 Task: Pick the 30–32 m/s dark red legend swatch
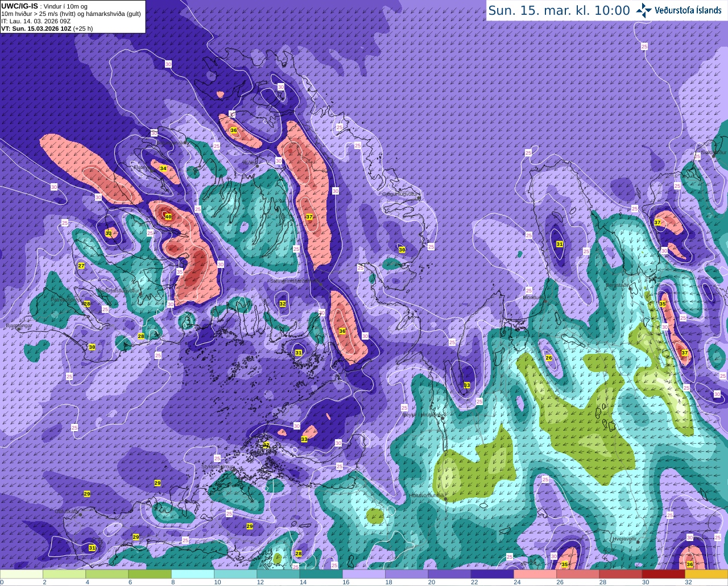point(664,574)
